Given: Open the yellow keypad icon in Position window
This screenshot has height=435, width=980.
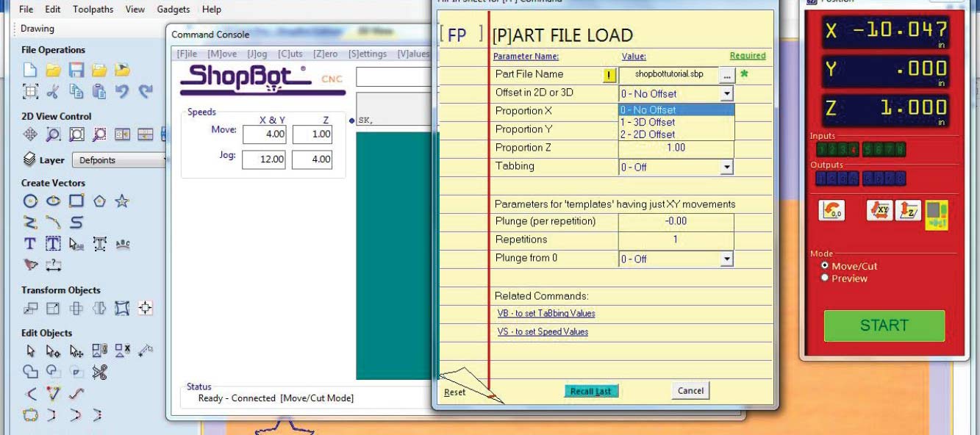Looking at the screenshot, I should point(936,214).
